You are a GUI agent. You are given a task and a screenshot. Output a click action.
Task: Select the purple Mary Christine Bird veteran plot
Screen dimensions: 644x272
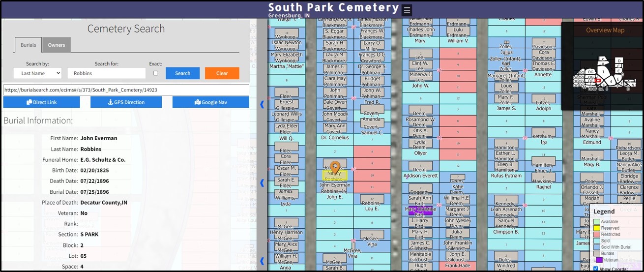coord(420,211)
